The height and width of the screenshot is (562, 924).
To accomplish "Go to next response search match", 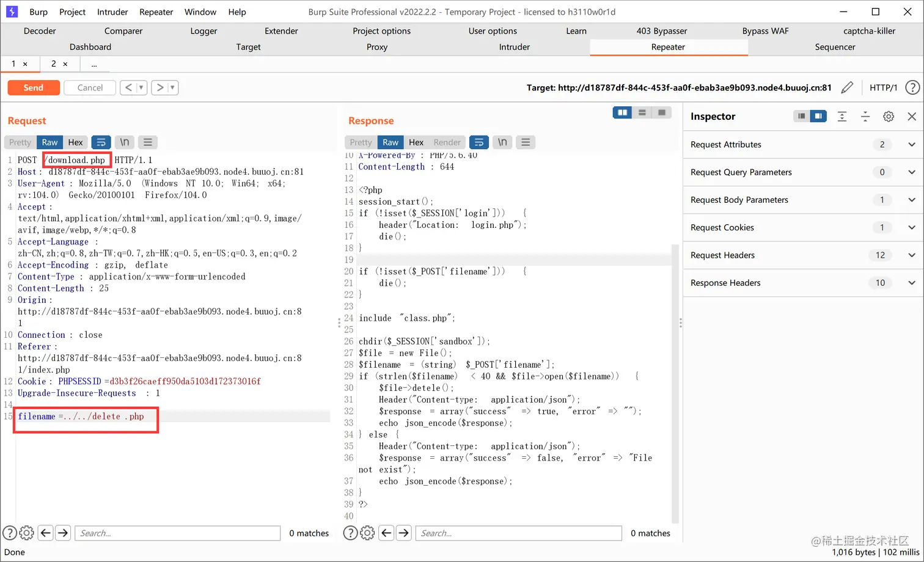I will click(404, 533).
